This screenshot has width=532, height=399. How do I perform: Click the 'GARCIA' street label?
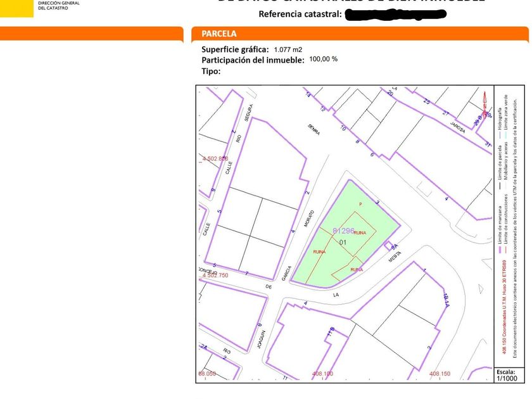pyautogui.click(x=286, y=273)
